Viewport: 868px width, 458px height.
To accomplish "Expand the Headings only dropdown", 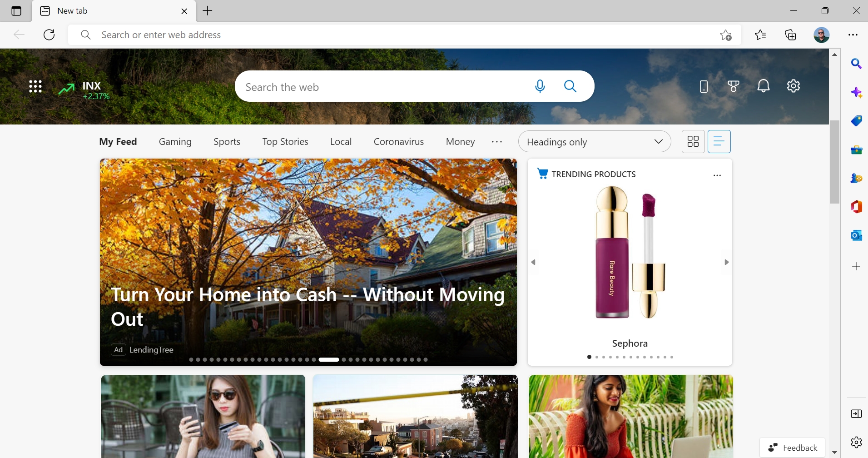I will (594, 142).
